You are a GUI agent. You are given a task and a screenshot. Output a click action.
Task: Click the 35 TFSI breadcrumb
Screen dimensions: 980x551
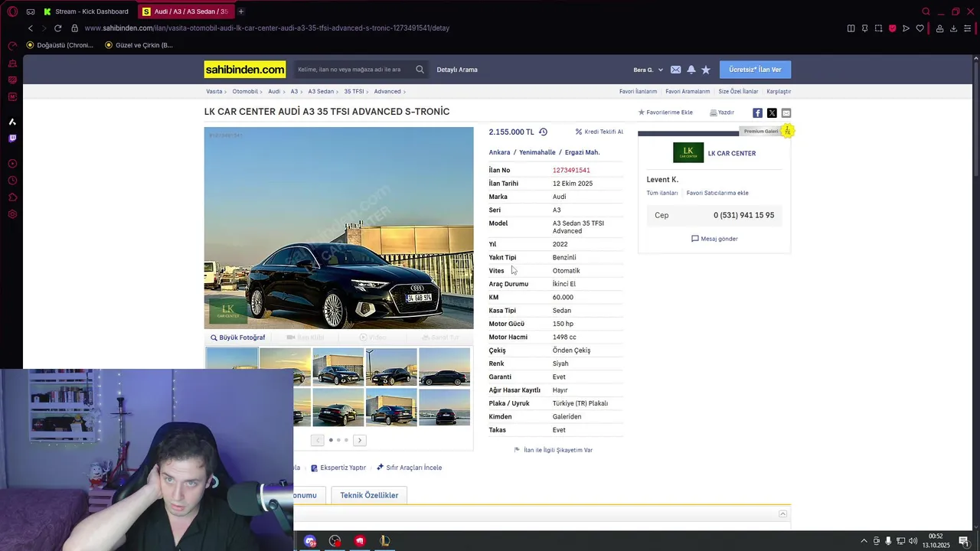coord(354,91)
